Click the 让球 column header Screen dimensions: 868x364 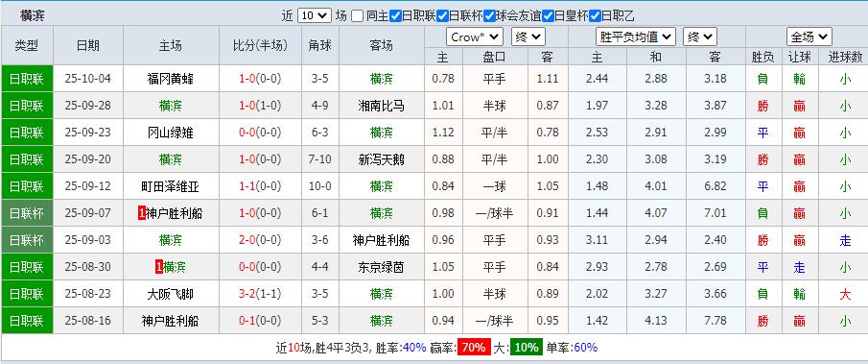[799, 57]
